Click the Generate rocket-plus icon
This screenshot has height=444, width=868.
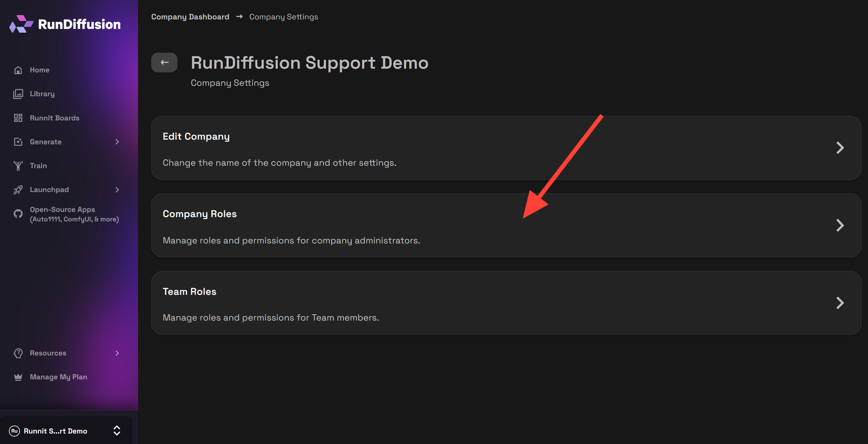[18, 141]
